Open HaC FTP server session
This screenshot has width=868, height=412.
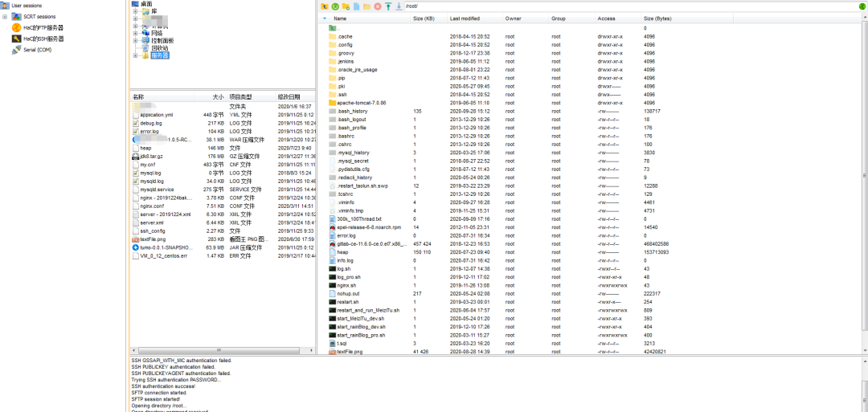[38, 27]
